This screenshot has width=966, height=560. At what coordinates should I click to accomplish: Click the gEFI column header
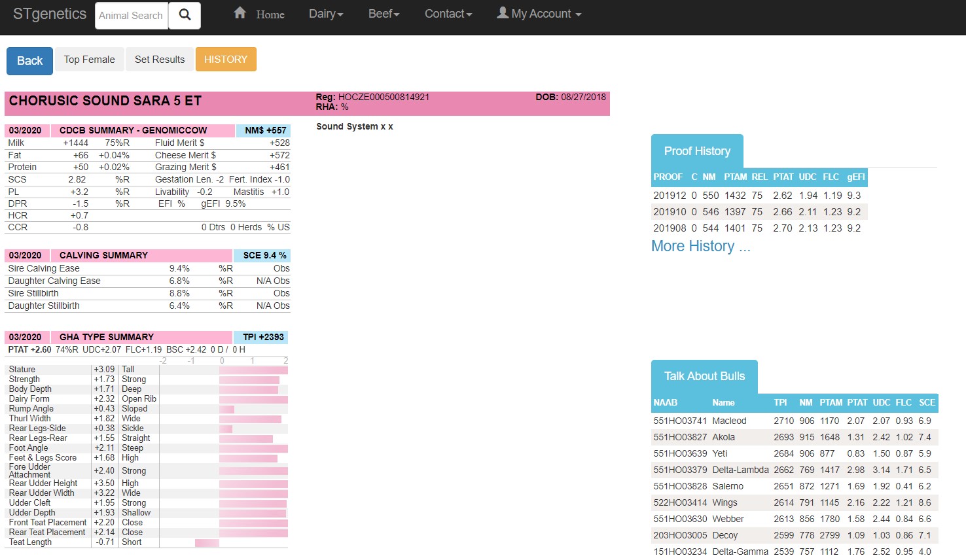pyautogui.click(x=855, y=177)
